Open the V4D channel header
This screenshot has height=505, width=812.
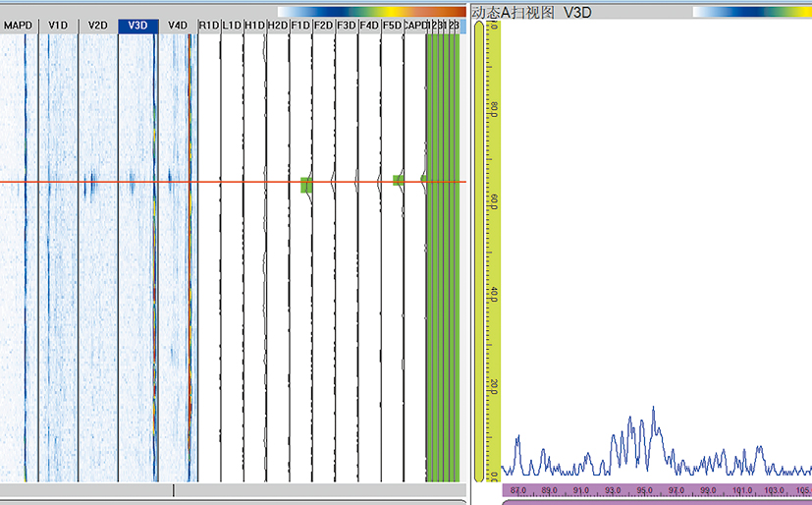pyautogui.click(x=177, y=26)
